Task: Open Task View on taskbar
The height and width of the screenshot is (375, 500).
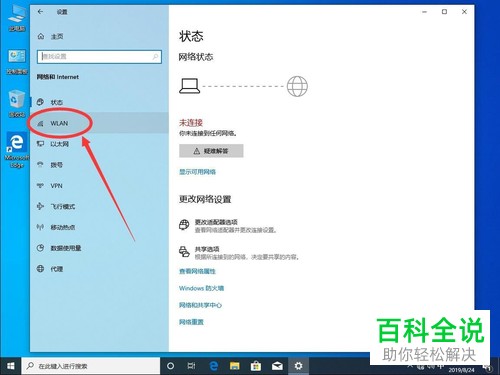Action: pyautogui.click(x=191, y=366)
